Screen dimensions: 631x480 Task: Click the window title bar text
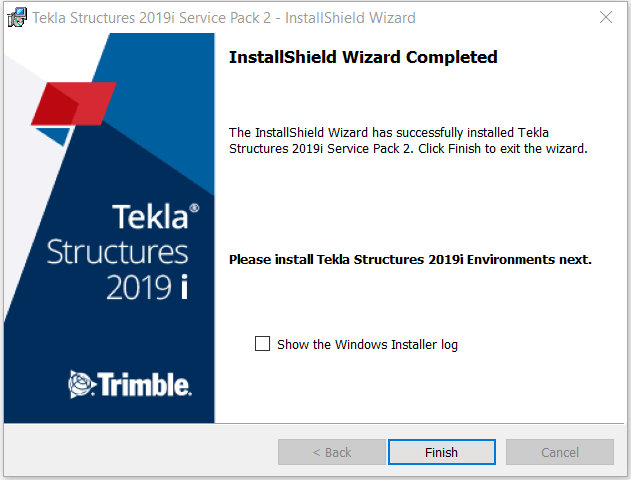click(224, 18)
